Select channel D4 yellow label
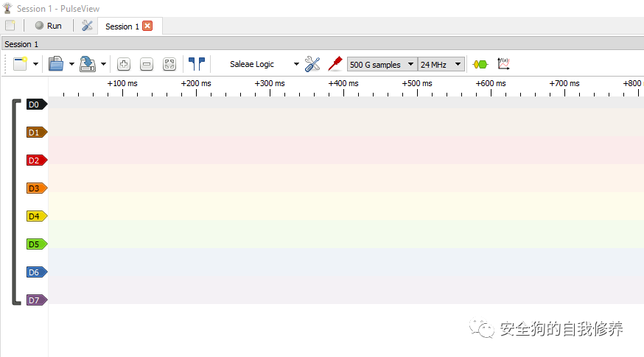 [x=37, y=216]
